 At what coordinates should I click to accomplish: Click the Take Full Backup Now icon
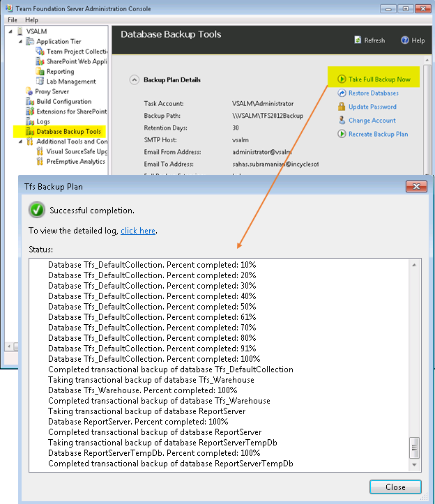point(342,79)
